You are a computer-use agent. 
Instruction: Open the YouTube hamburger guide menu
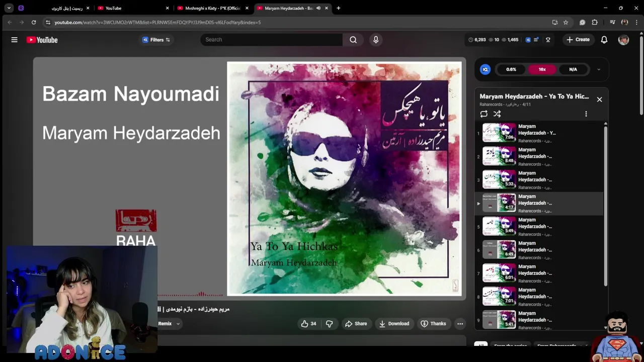coord(14,40)
